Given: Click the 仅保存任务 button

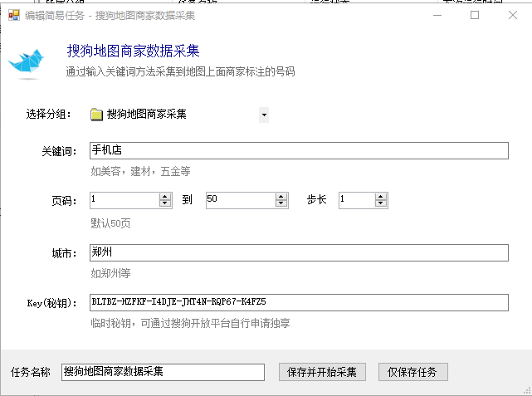Looking at the screenshot, I should pos(413,372).
